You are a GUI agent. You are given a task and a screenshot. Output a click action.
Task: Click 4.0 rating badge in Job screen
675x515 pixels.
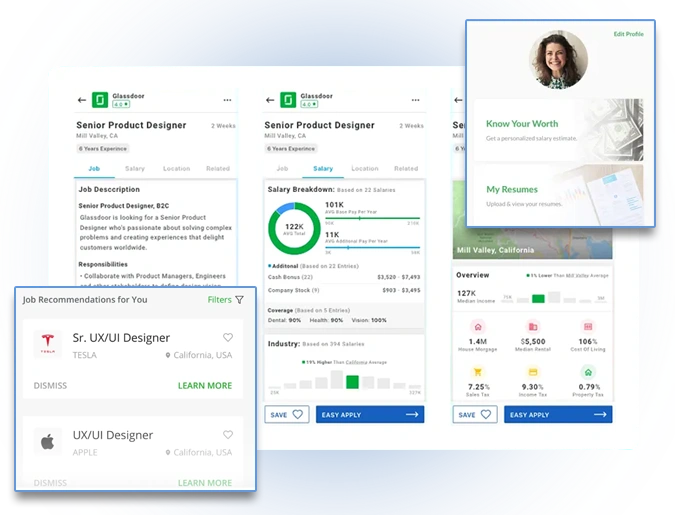click(121, 104)
